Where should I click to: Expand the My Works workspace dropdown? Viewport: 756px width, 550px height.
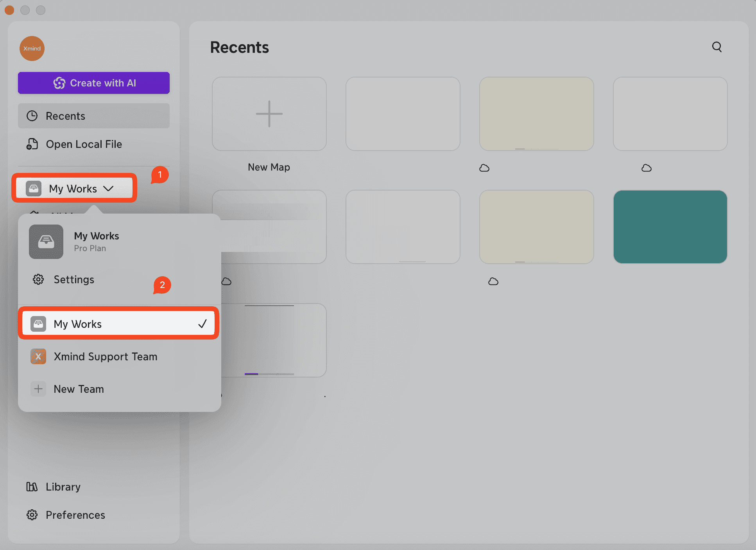(73, 189)
